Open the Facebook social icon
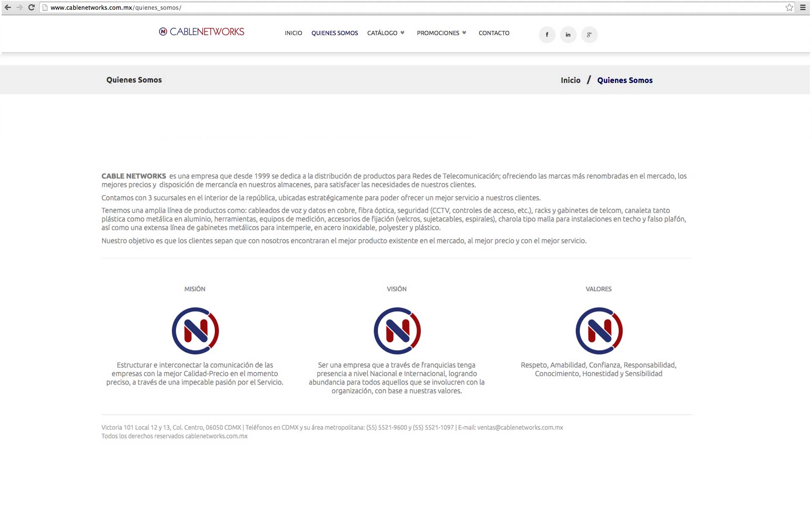Viewport: 812px width, 529px height. [547, 35]
